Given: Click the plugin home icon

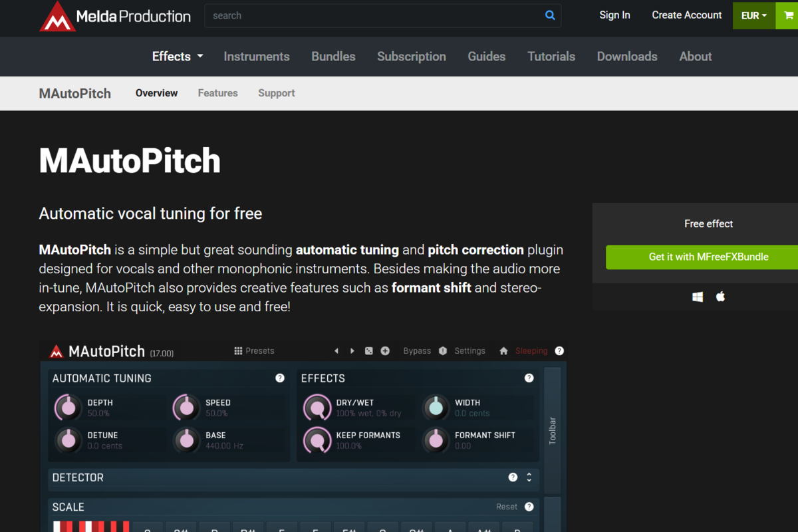Looking at the screenshot, I should (503, 351).
